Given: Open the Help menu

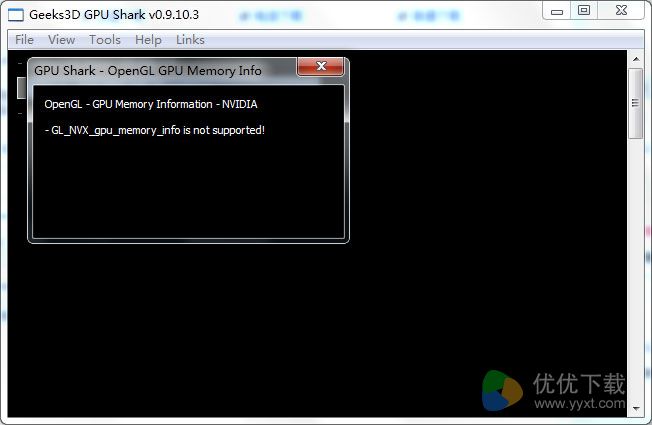Looking at the screenshot, I should (x=148, y=40).
